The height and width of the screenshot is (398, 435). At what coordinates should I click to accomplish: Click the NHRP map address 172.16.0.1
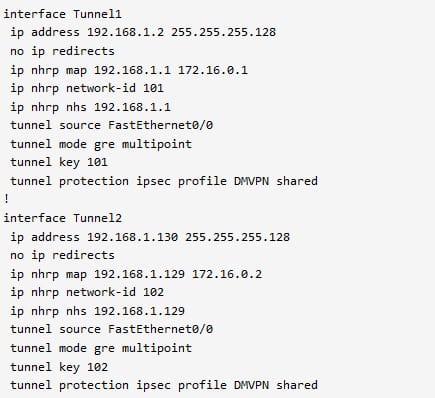213,70
